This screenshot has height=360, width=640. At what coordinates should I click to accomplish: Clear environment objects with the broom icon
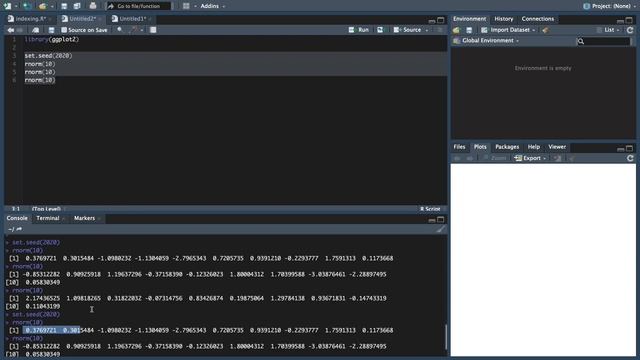(546, 30)
